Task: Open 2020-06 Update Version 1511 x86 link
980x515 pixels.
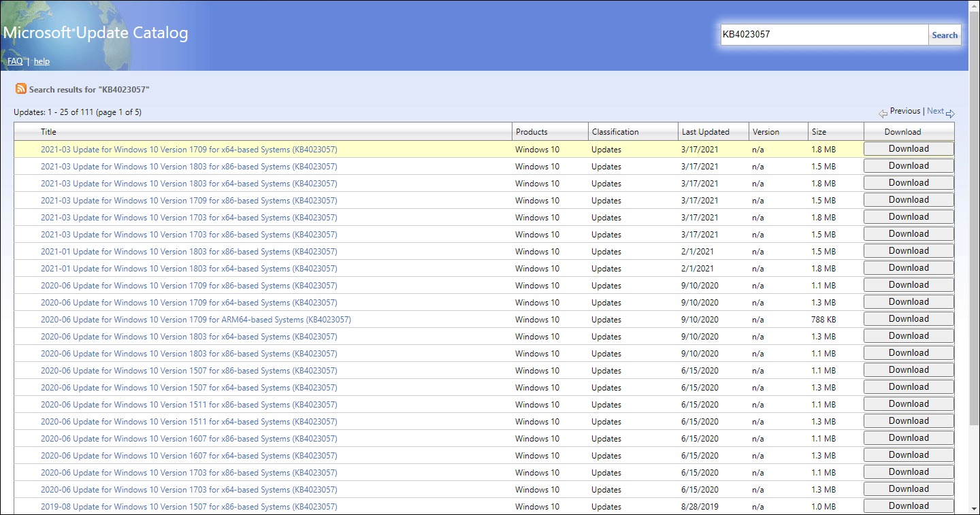Action: 189,405
